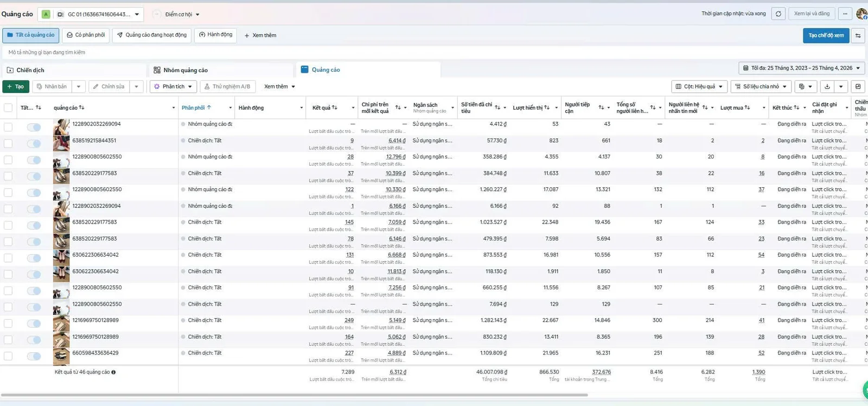Click the green Tạo button
This screenshot has width=868, height=406.
click(16, 86)
